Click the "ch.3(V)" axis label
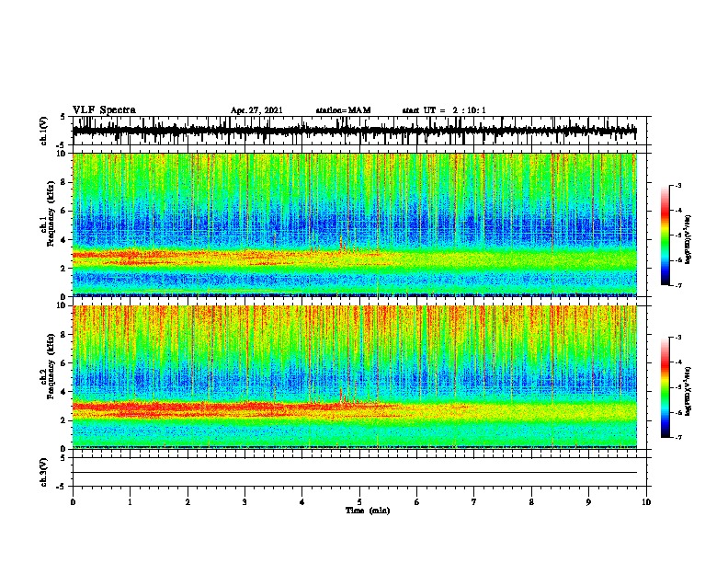The width and height of the screenshot is (728, 563). click(44, 472)
